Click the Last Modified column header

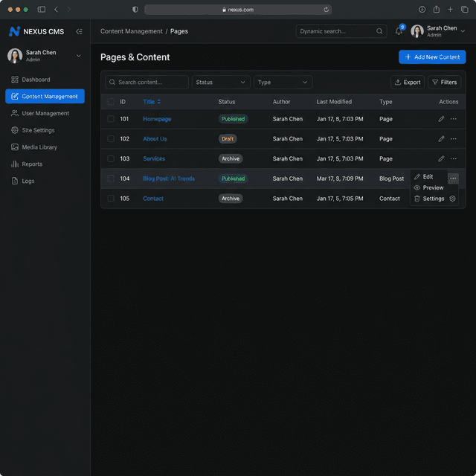(x=334, y=102)
